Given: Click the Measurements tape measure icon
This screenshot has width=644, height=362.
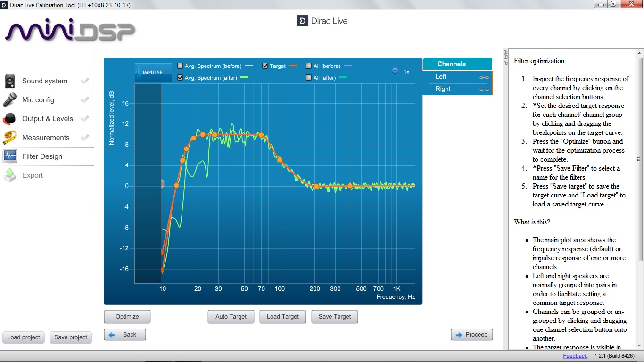Looking at the screenshot, I should [10, 138].
